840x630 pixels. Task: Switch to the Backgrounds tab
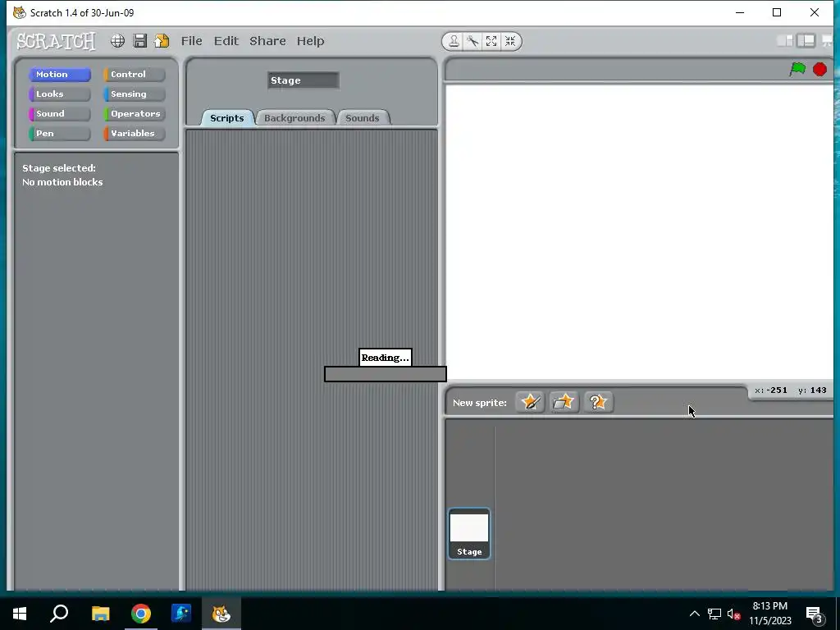pos(294,118)
